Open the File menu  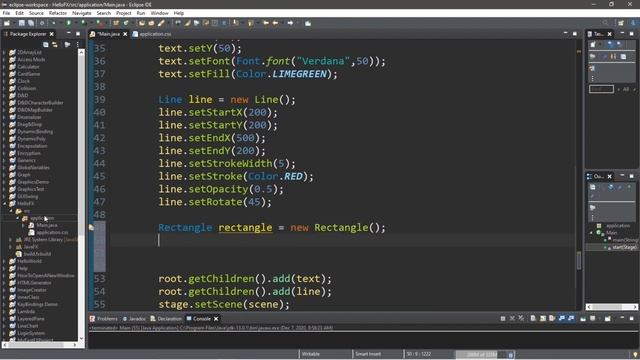point(6,13)
